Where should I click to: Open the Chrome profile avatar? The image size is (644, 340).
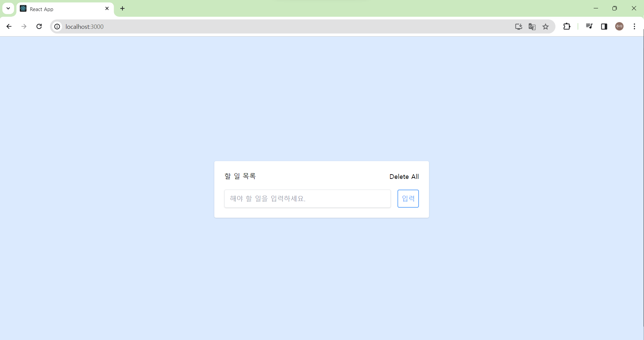(x=620, y=26)
